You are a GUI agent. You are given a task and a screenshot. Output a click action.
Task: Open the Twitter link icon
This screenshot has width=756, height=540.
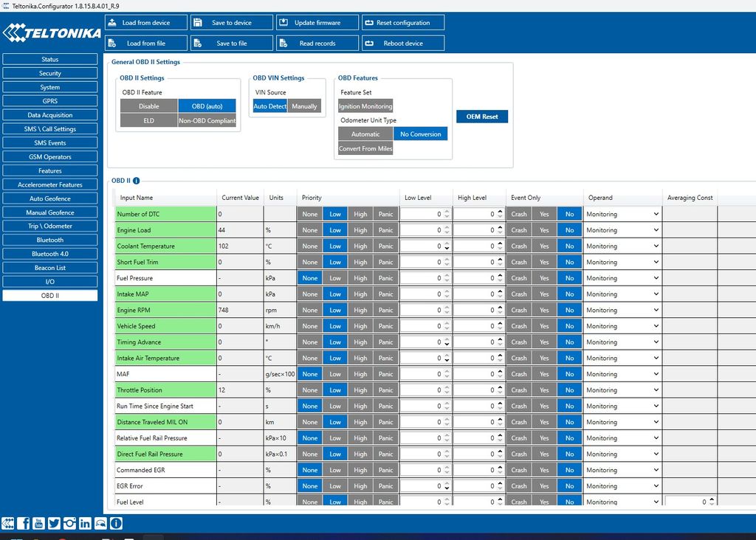click(55, 523)
